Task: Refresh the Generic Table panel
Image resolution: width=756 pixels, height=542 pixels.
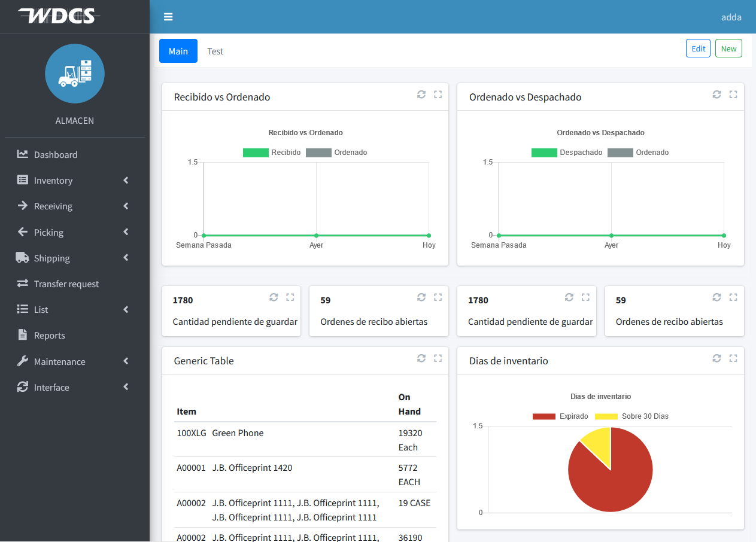Action: click(x=421, y=358)
